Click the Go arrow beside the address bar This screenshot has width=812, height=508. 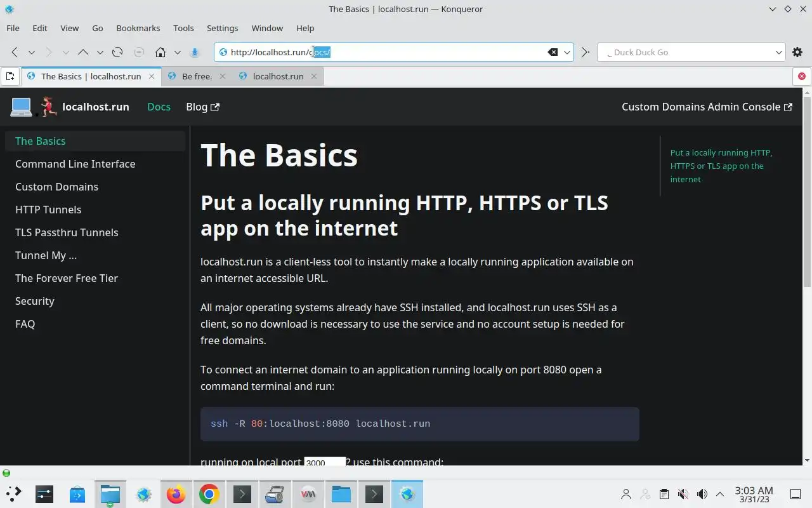click(x=585, y=52)
